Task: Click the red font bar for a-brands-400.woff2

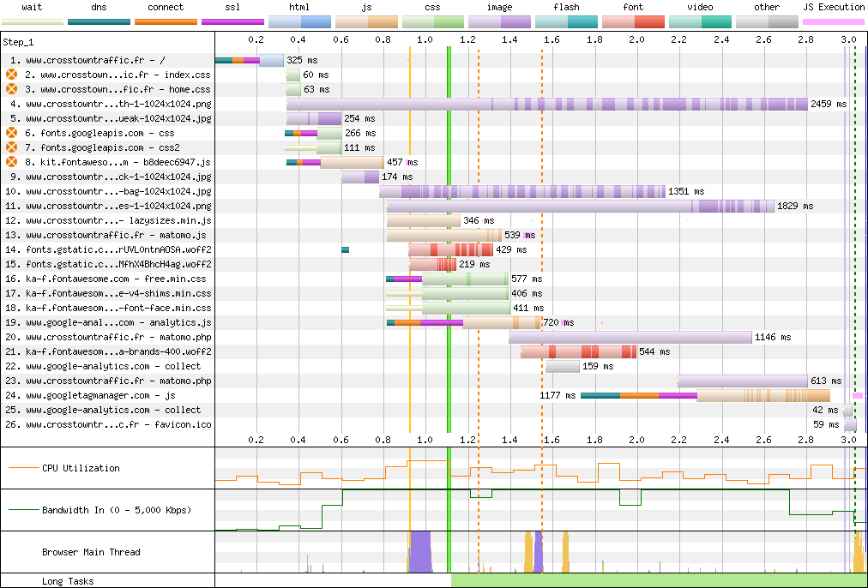Action: coord(578,351)
